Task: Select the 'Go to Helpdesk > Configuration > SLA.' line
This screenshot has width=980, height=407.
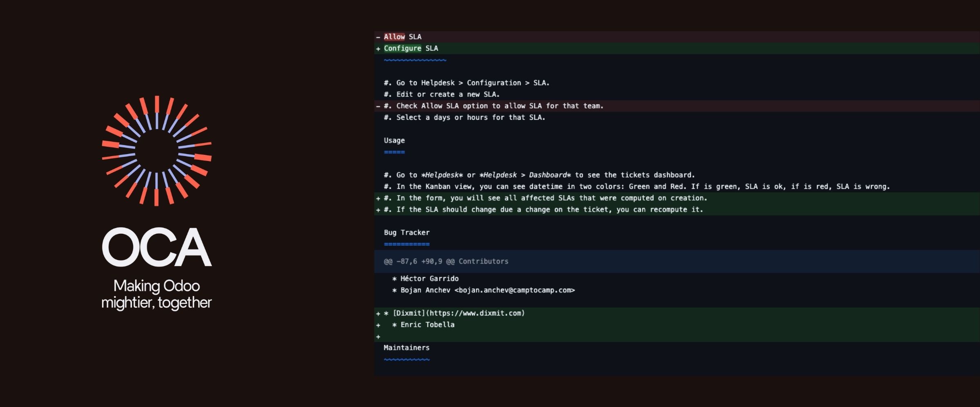Action: [x=466, y=83]
